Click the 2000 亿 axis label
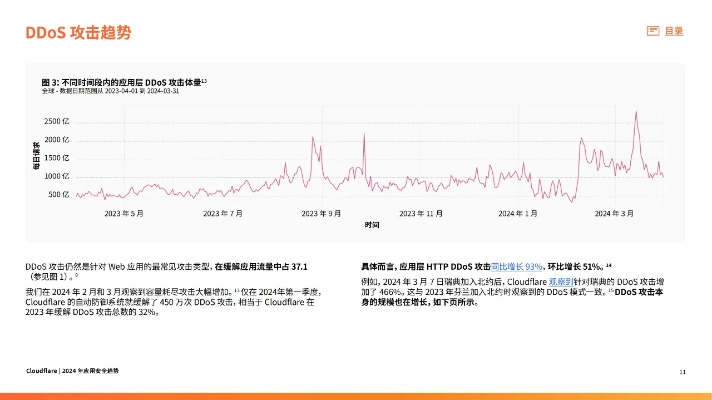Screen dimensions: 712x400 56,140
